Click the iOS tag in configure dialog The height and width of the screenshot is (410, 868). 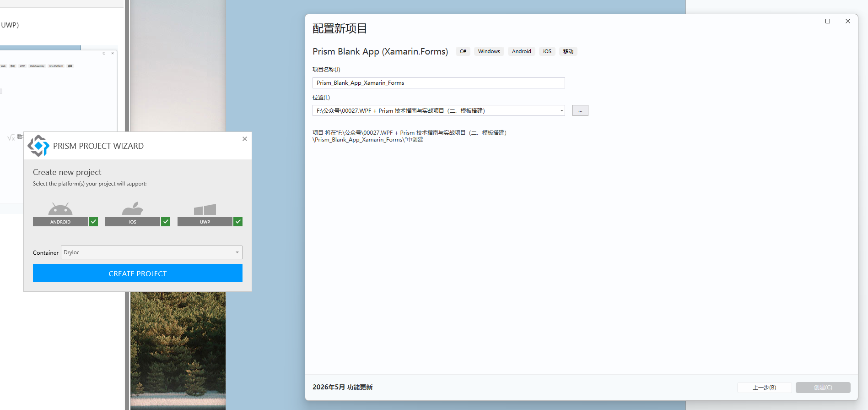(x=547, y=51)
